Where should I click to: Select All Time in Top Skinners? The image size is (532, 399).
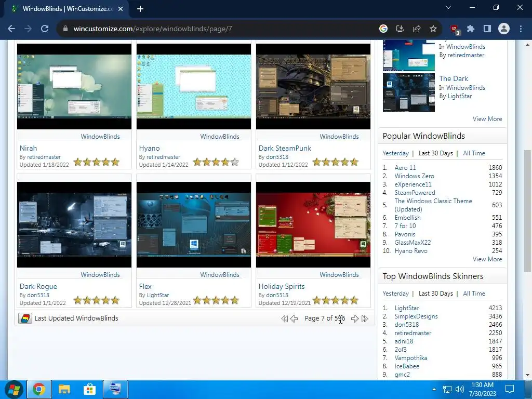coord(474,294)
